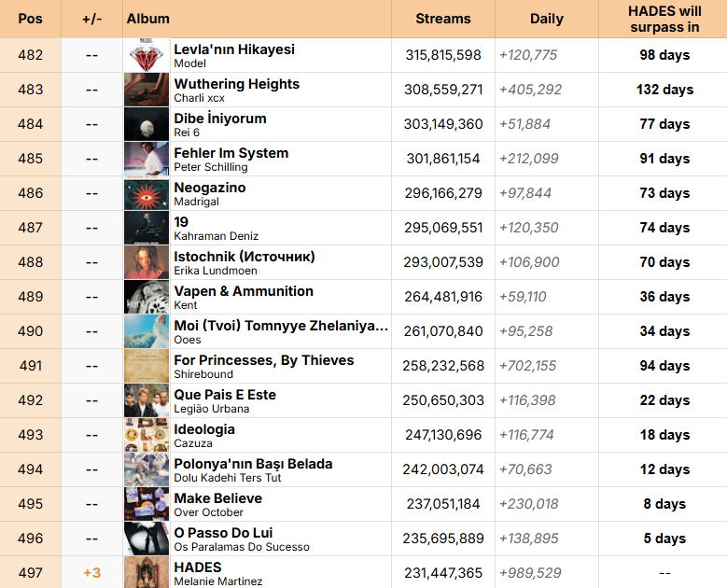Image resolution: width=727 pixels, height=588 pixels.
Task: Click artist name Os Paralamas Do Sucesso
Action: [242, 547]
